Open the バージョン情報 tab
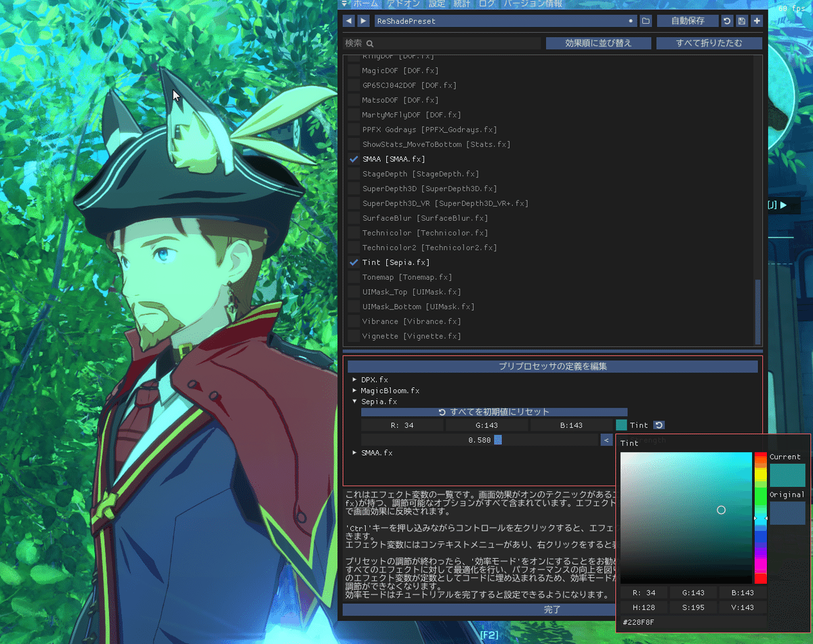 (533, 4)
